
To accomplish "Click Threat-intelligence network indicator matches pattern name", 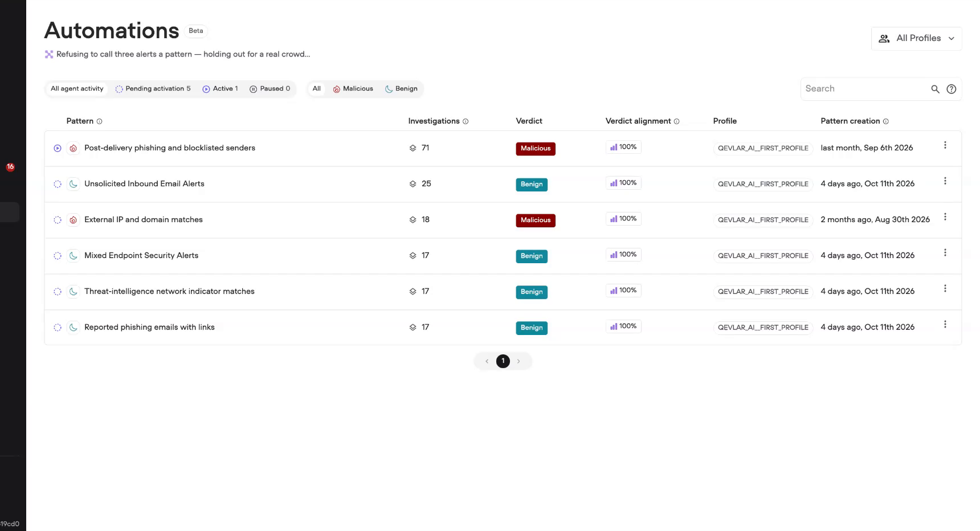I will [x=169, y=292].
